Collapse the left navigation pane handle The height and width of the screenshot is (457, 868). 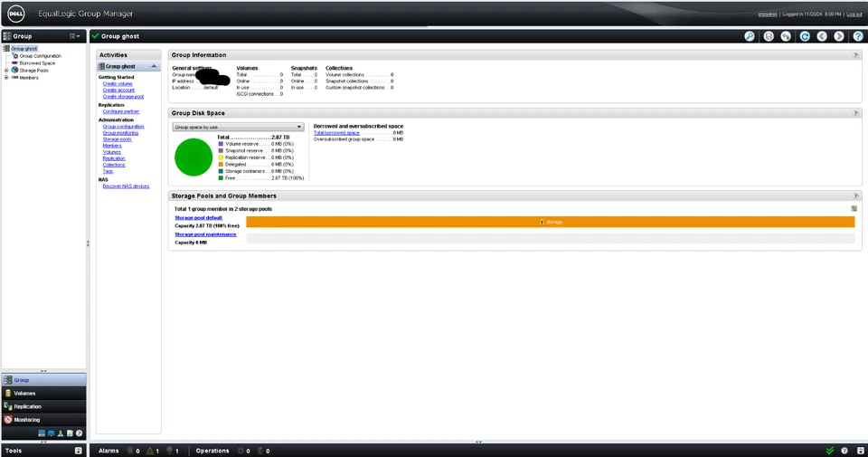point(88,243)
